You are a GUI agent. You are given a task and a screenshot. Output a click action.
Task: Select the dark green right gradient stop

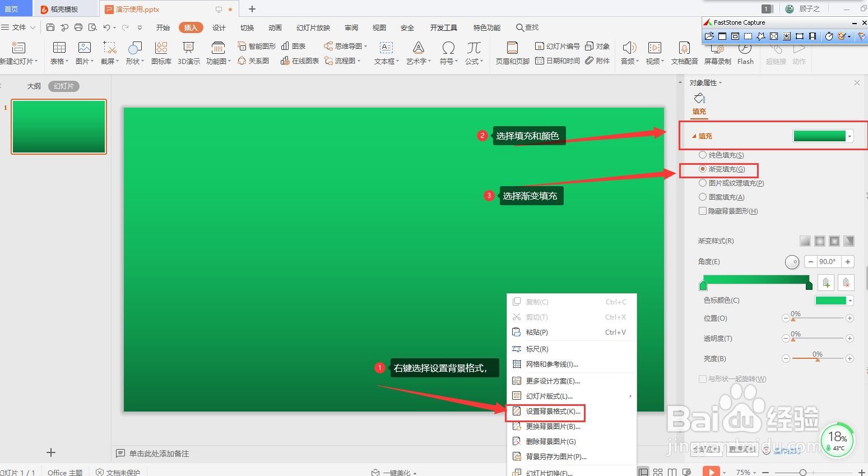point(809,286)
